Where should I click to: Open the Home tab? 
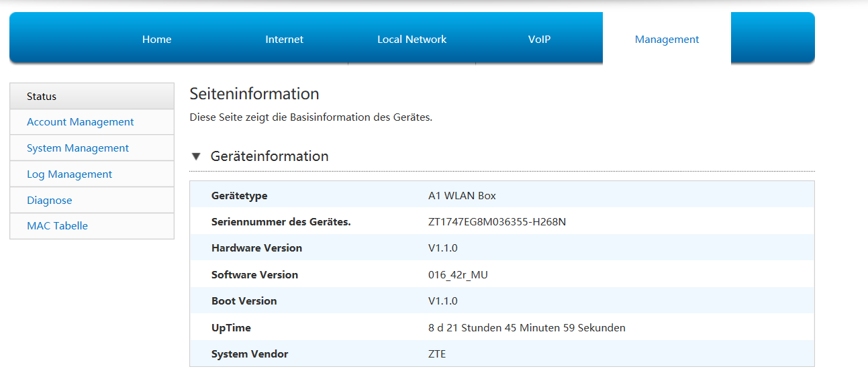point(156,40)
